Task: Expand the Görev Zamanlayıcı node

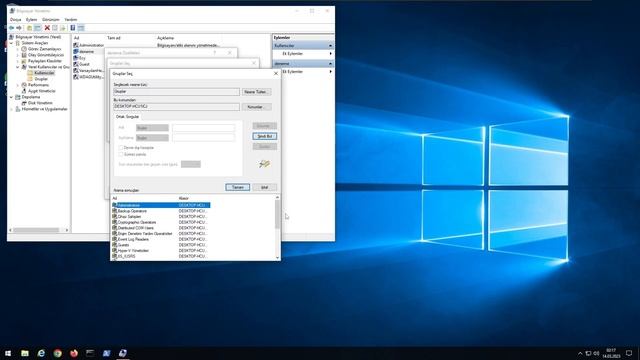Action: [x=18, y=49]
